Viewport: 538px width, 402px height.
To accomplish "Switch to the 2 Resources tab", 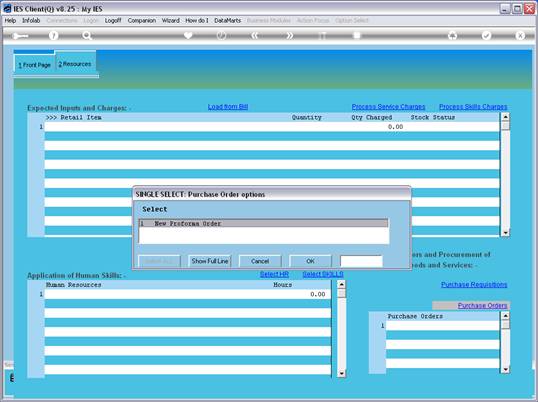I will click(75, 64).
